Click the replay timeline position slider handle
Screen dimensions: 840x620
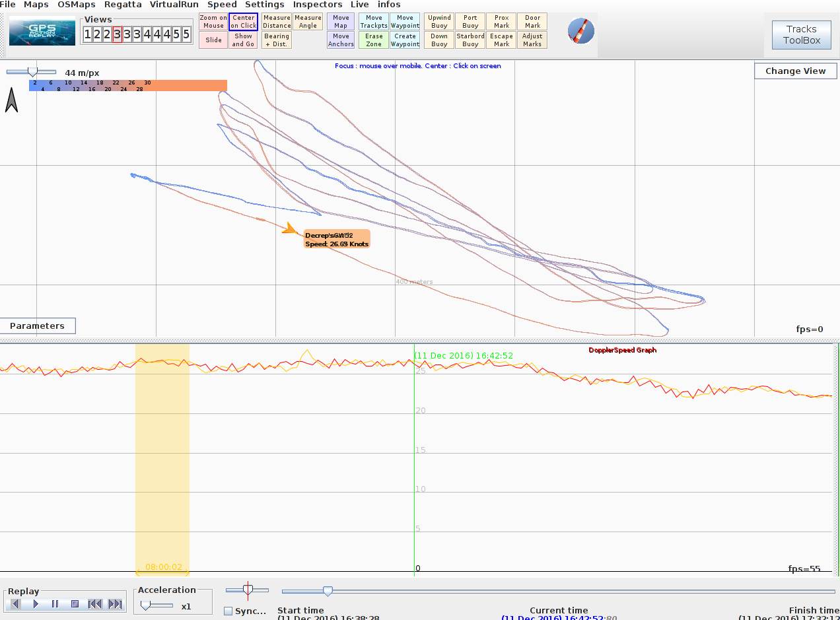[328, 591]
